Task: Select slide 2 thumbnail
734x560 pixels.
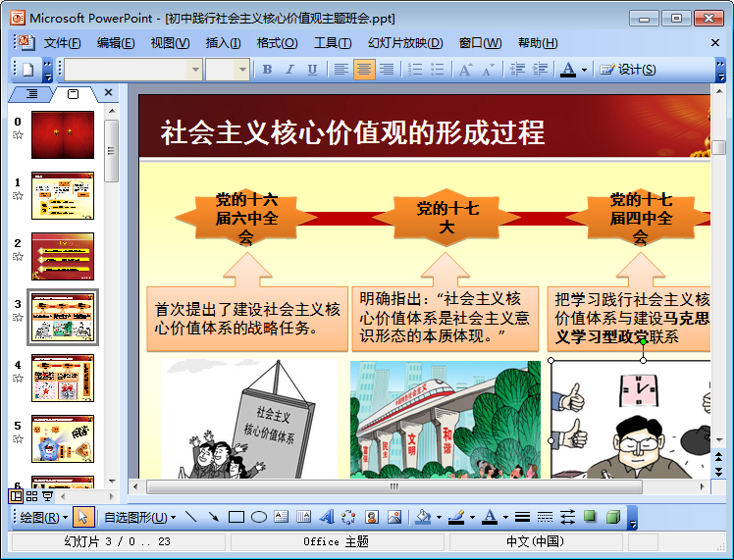Action: 63,256
